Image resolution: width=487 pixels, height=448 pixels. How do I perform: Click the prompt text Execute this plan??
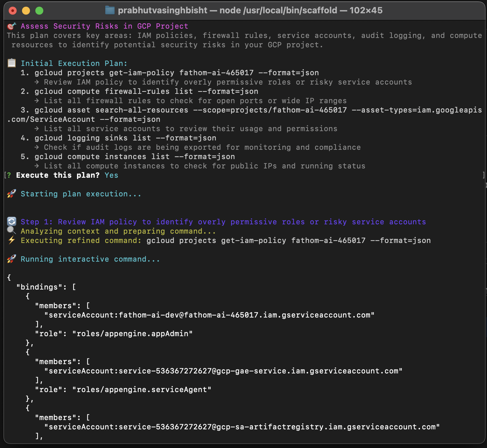click(58, 175)
